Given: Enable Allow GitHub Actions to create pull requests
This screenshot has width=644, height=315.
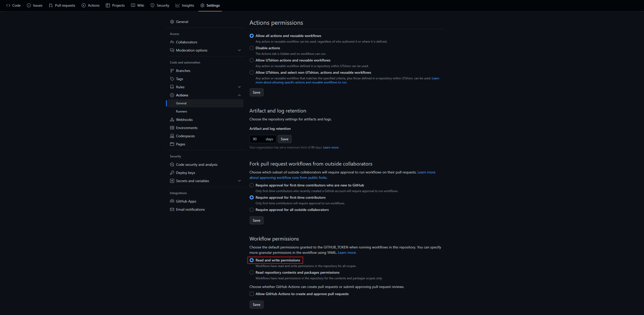Looking at the screenshot, I should click(252, 294).
